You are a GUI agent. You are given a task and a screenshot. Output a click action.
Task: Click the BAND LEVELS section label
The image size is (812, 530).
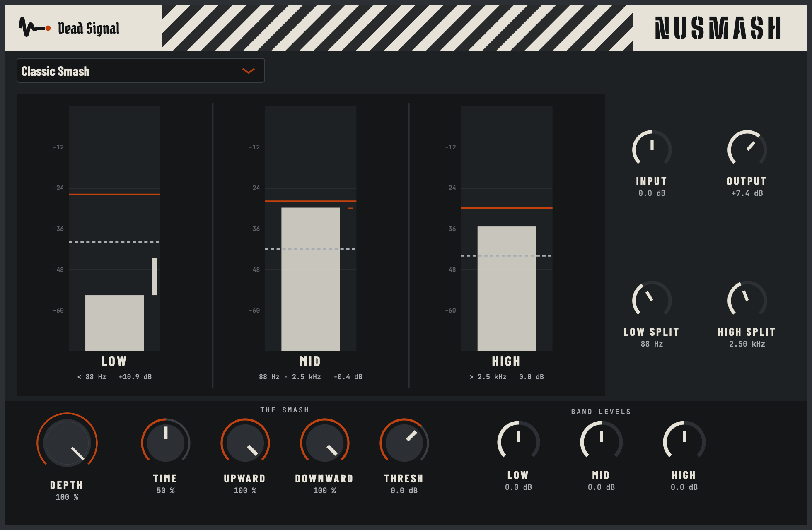click(601, 412)
